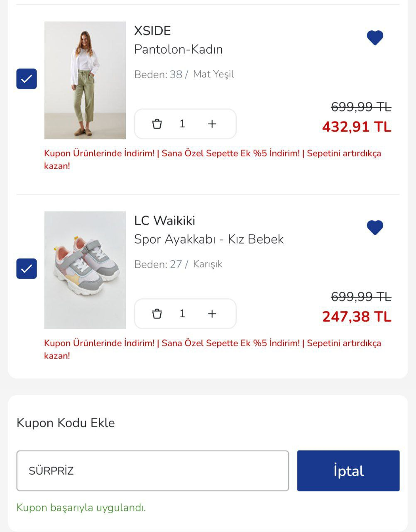Tap the promo text under LC Waikiki shoes

pyautogui.click(x=213, y=350)
